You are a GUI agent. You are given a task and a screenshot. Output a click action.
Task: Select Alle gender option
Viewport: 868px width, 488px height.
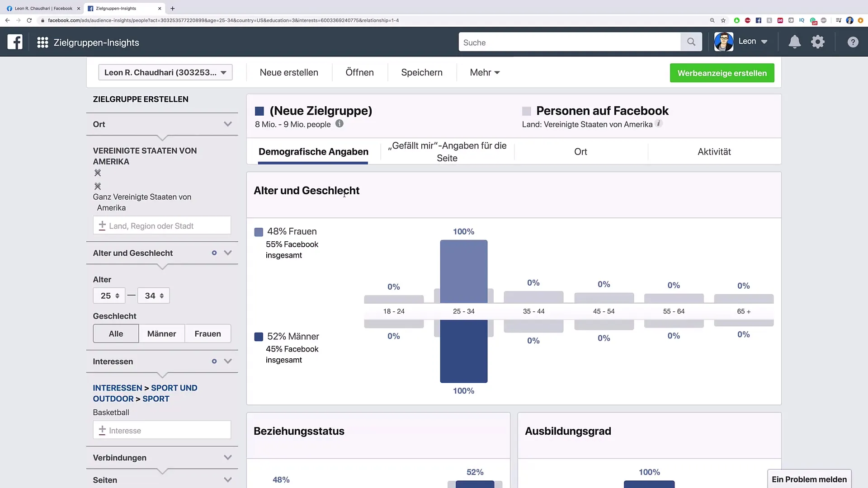tap(116, 333)
